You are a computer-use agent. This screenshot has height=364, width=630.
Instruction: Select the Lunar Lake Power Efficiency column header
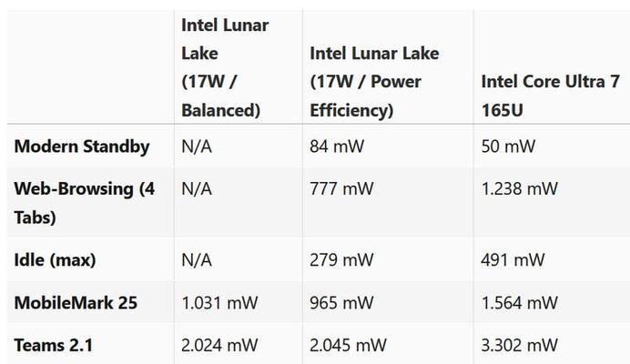[374, 82]
